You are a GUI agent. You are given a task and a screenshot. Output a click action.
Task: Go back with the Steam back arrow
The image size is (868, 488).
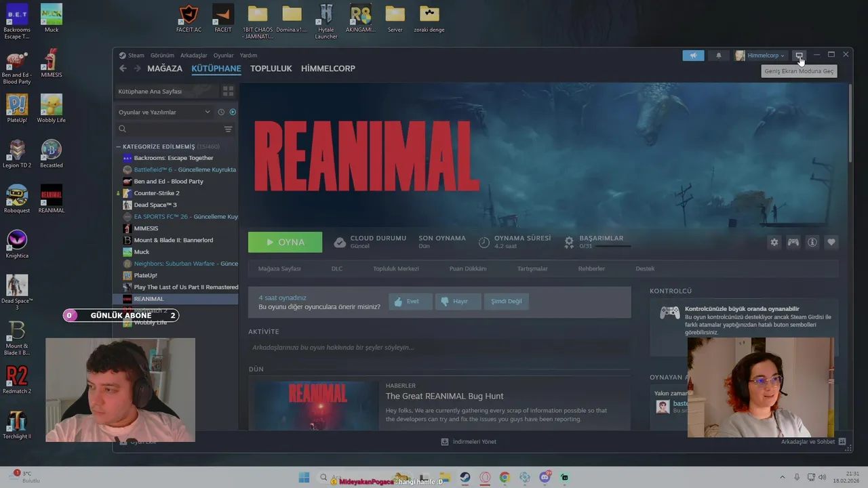click(x=123, y=68)
